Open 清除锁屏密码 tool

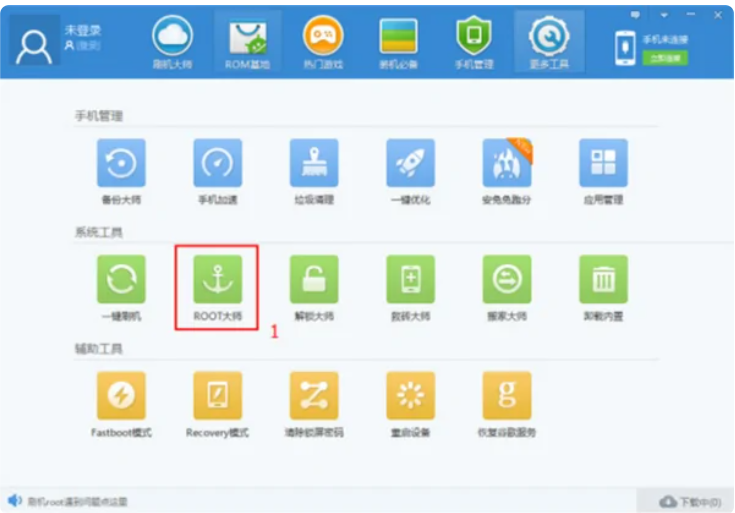point(314,396)
